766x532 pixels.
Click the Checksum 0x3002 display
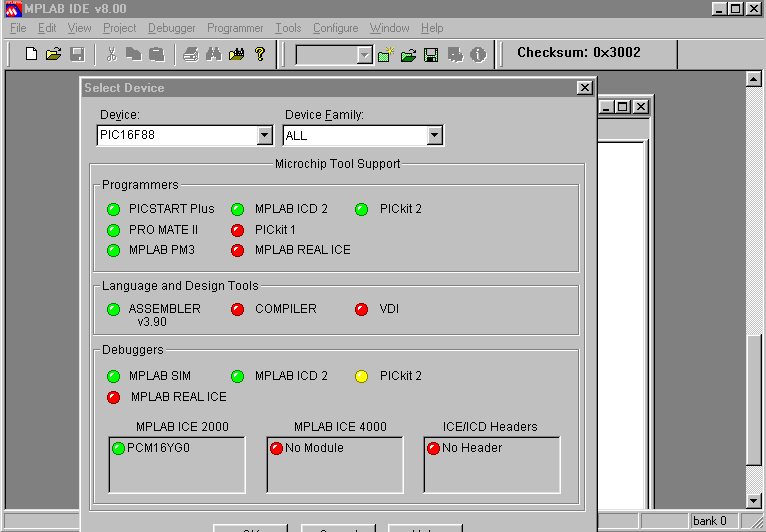pyautogui.click(x=579, y=52)
